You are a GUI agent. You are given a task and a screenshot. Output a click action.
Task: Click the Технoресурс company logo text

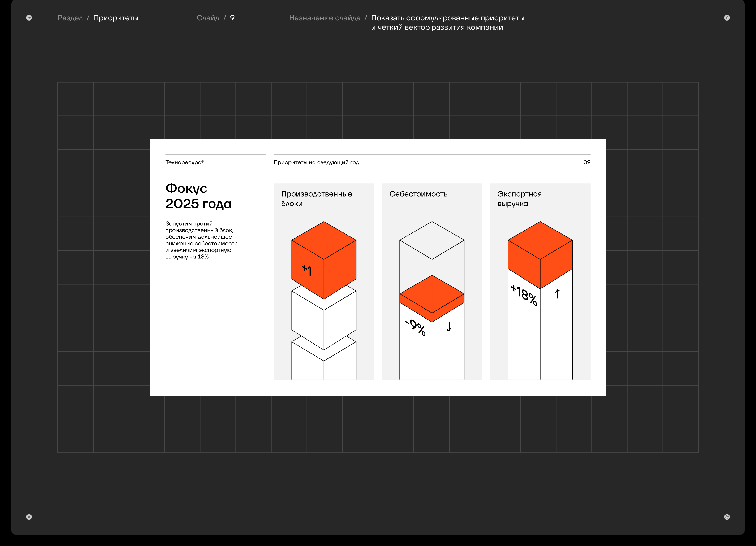(184, 162)
